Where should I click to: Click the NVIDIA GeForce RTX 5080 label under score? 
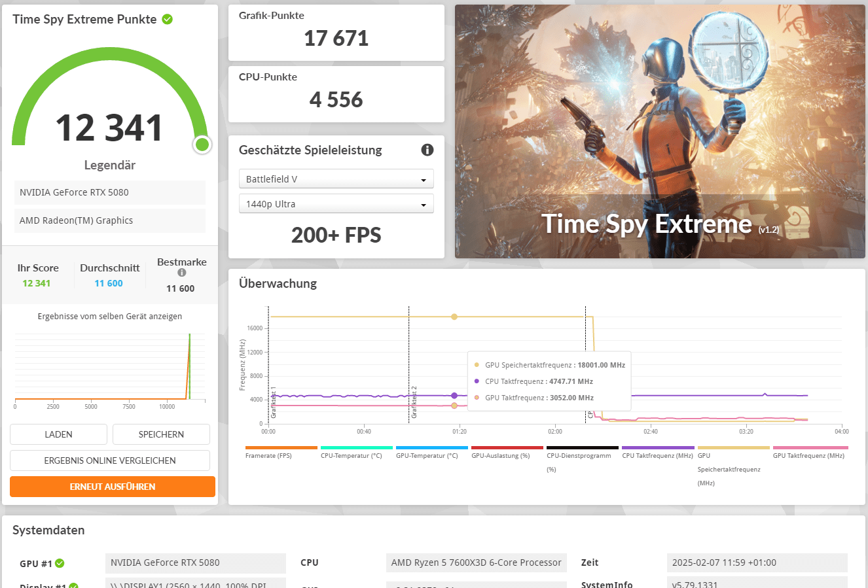(x=110, y=192)
